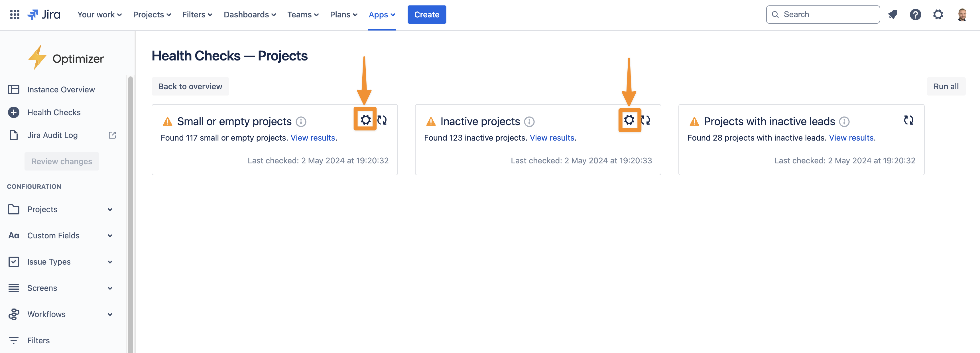Open settings gear for Small or empty projects
The width and height of the screenshot is (980, 353).
(365, 120)
